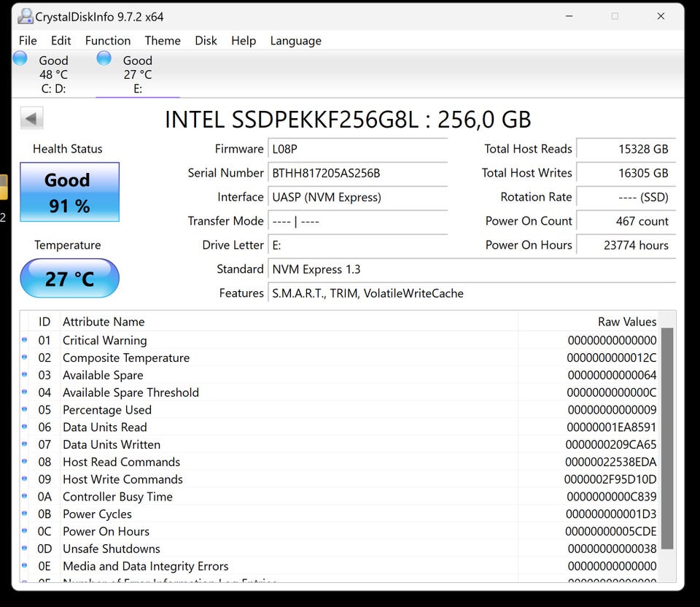Viewport: 700px width, 607px height.
Task: Click the CrystalDiskInfo app icon in title bar
Action: point(26,16)
